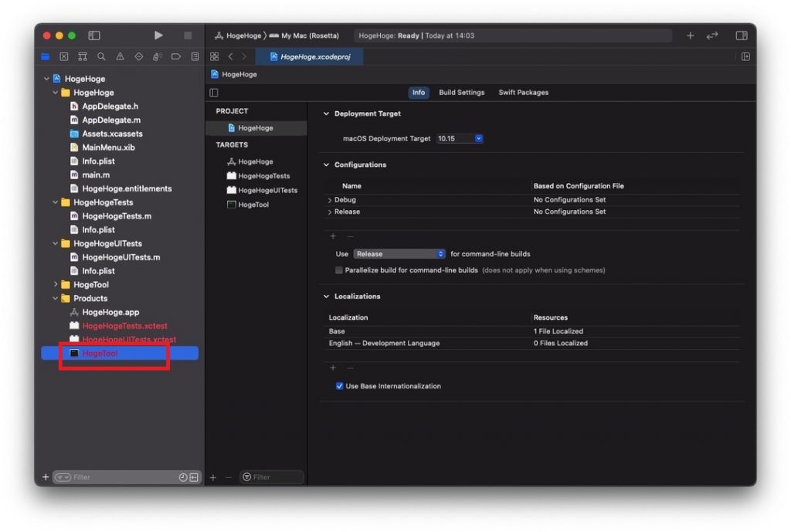The width and height of the screenshot is (791, 532).
Task: Select HogeTool target
Action: pyautogui.click(x=248, y=204)
